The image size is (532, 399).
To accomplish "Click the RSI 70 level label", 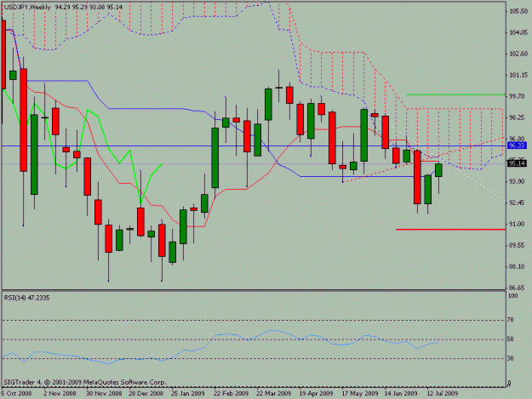I will click(x=510, y=320).
